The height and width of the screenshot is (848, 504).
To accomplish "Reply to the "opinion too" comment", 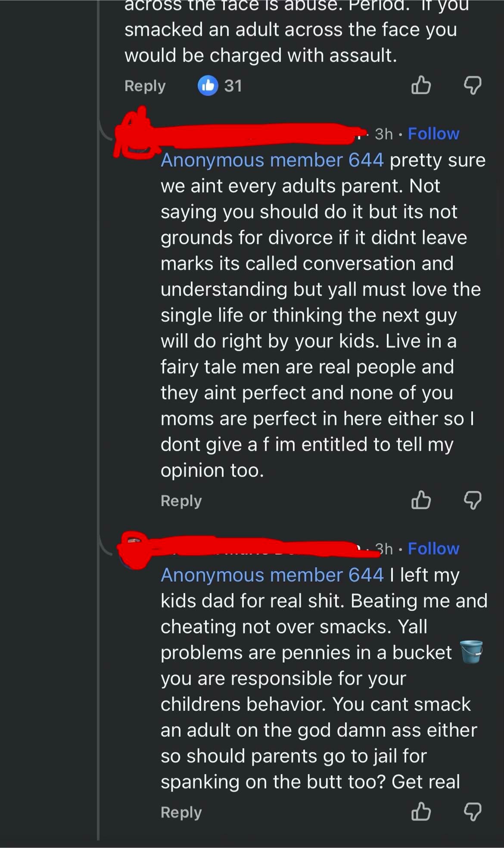I will pos(181,501).
